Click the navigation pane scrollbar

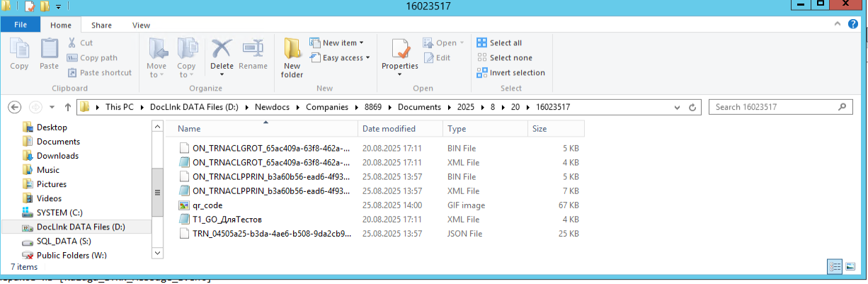pos(157,191)
